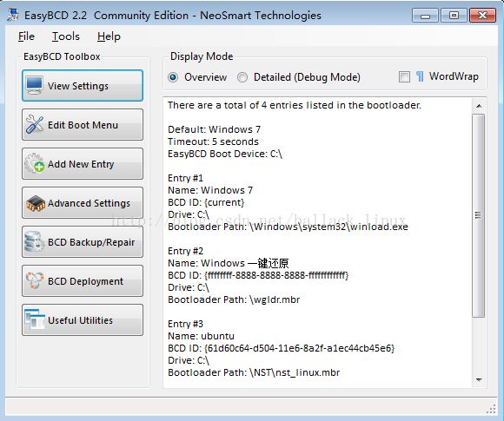Image resolution: width=504 pixels, height=421 pixels.
Task: Open the Tools menu
Action: [66, 36]
